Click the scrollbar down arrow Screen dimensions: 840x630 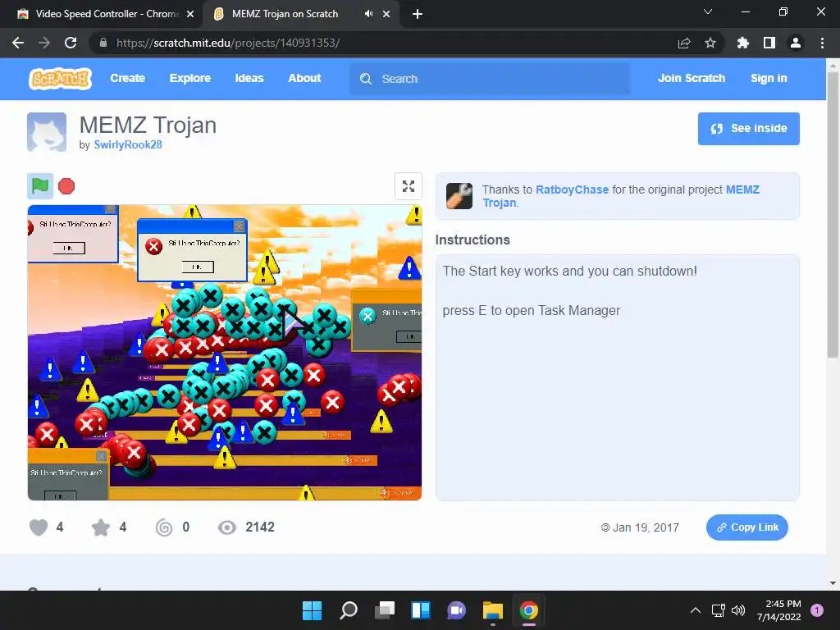[833, 583]
